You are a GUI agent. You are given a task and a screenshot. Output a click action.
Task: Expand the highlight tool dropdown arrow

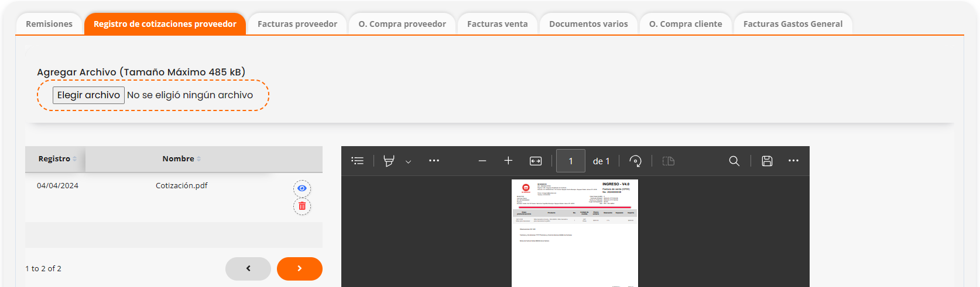(409, 162)
